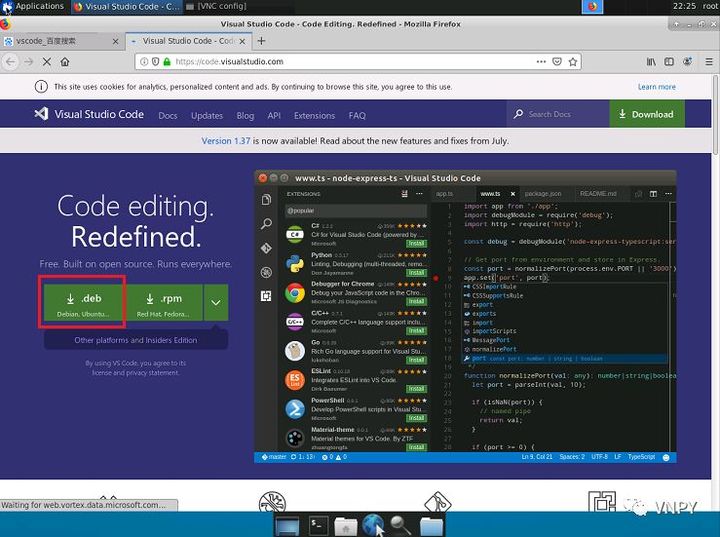Click the green Download button
The width and height of the screenshot is (720, 537).
point(647,114)
